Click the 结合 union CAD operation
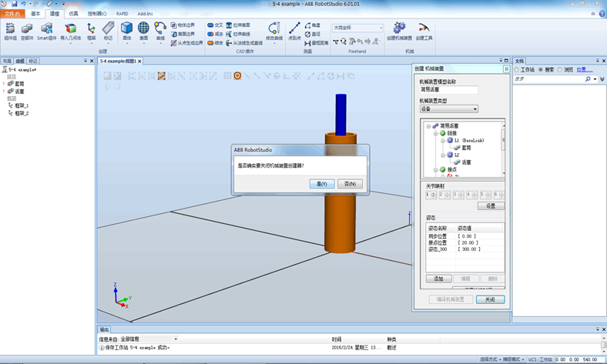This screenshot has width=607, height=364. tap(215, 43)
